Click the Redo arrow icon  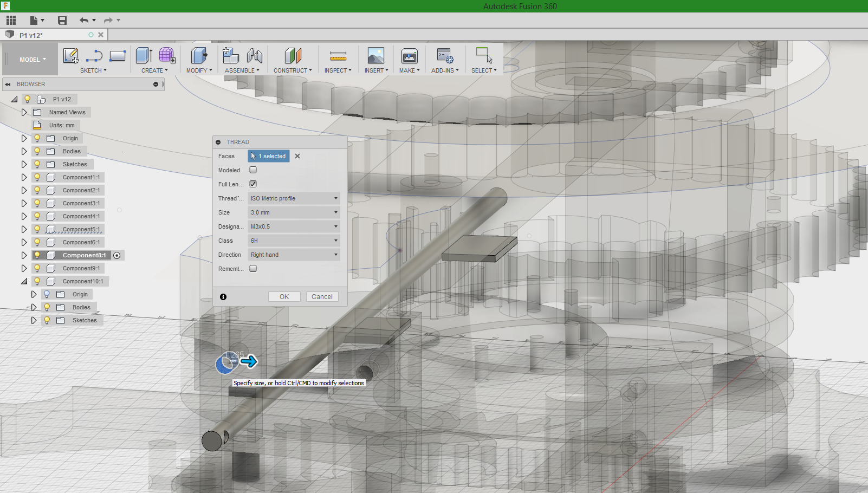108,21
